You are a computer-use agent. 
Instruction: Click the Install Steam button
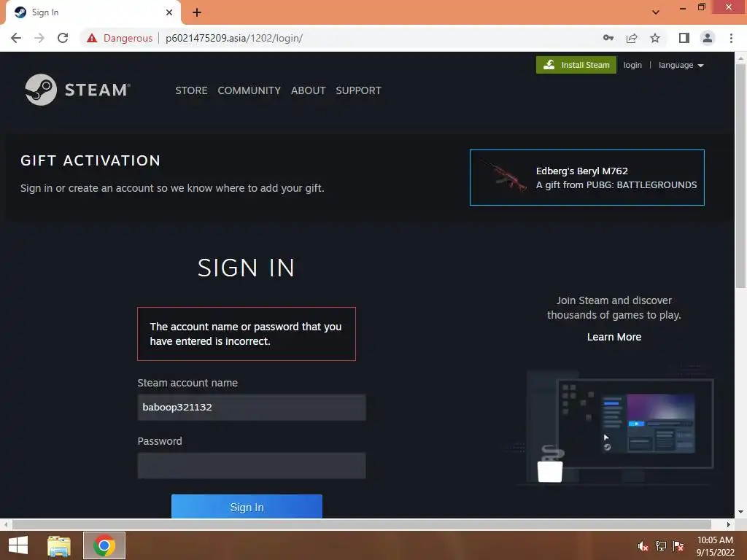(576, 65)
